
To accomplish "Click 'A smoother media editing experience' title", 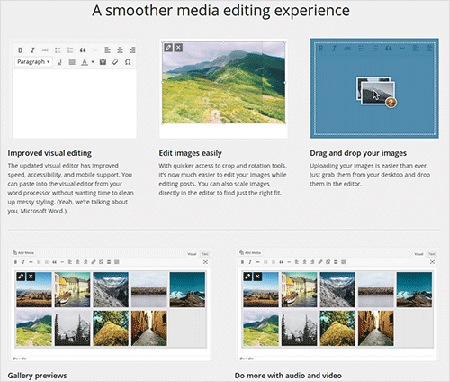I will (221, 10).
